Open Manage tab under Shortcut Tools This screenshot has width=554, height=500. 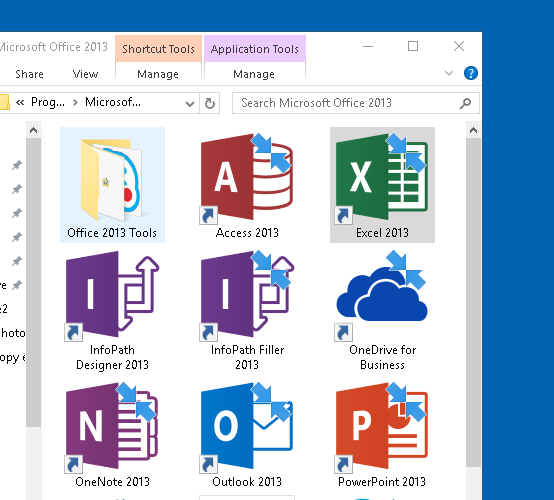(158, 74)
